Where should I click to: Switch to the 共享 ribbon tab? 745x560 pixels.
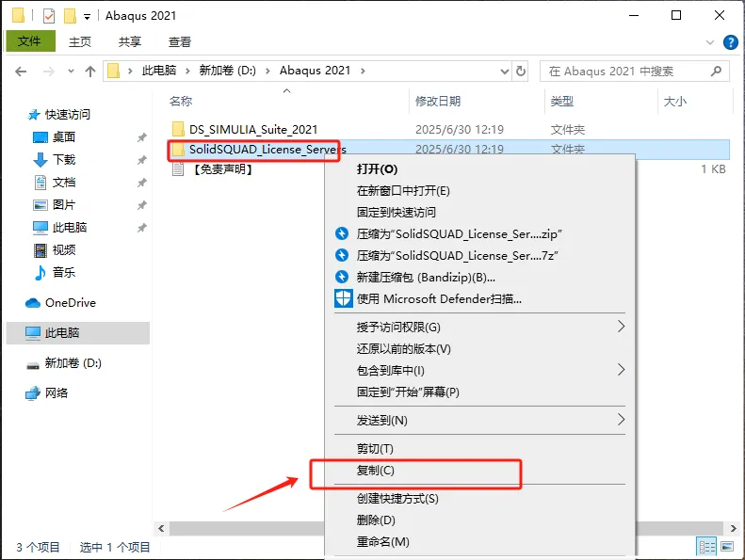(x=130, y=41)
